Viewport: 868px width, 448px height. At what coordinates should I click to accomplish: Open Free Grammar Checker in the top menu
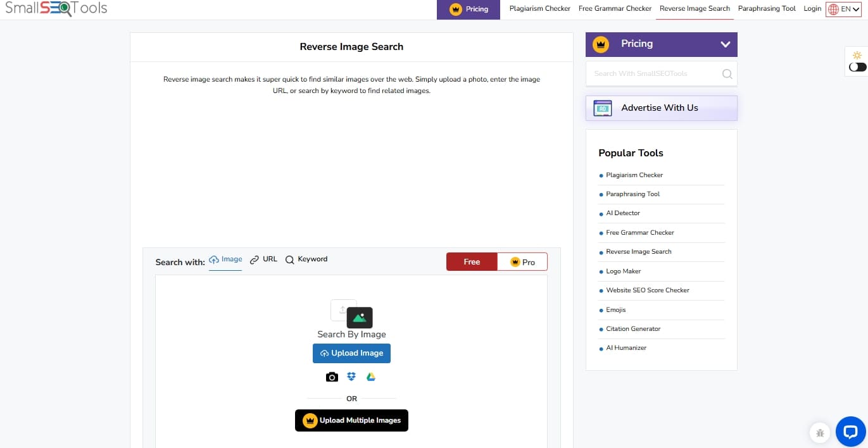pos(615,9)
